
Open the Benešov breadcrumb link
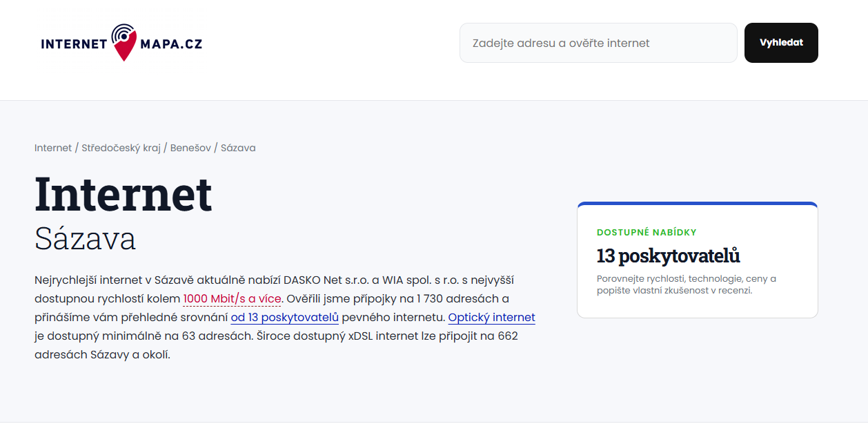190,148
